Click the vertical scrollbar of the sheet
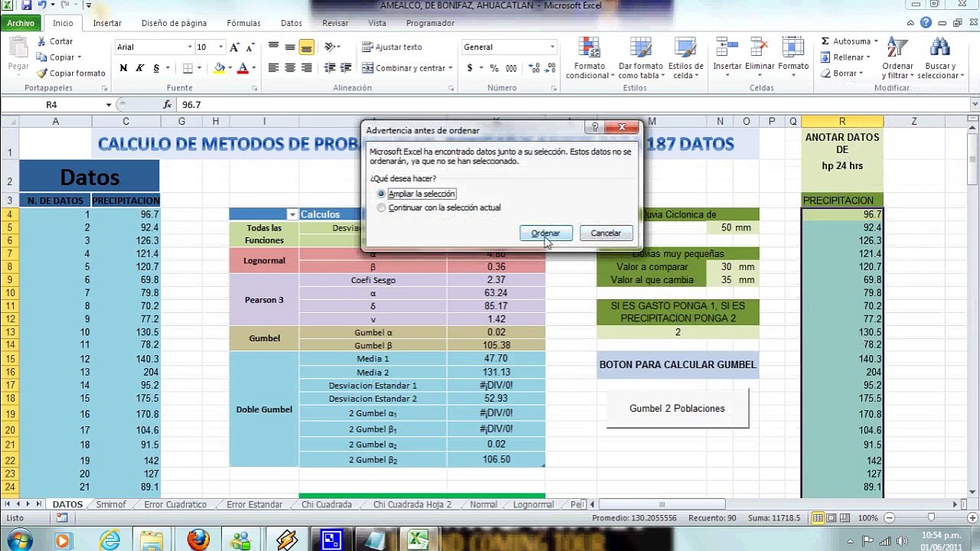The height and width of the screenshot is (551, 980). 973,306
